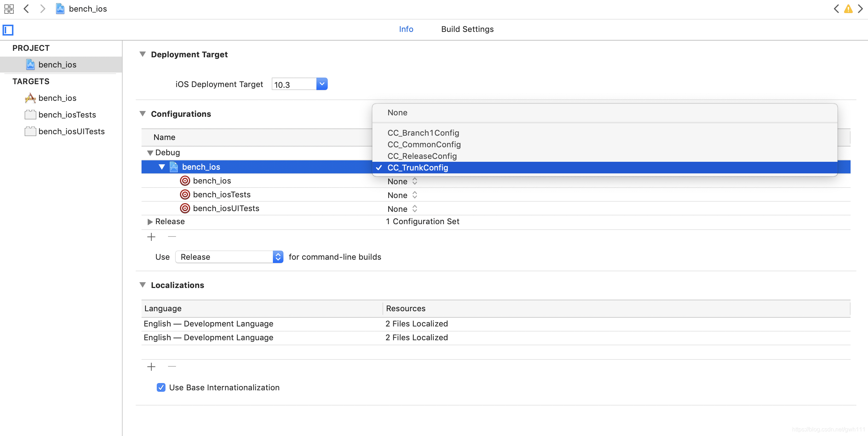The height and width of the screenshot is (436, 868).
Task: Click the plus icon under Localizations
Action: pyautogui.click(x=151, y=367)
